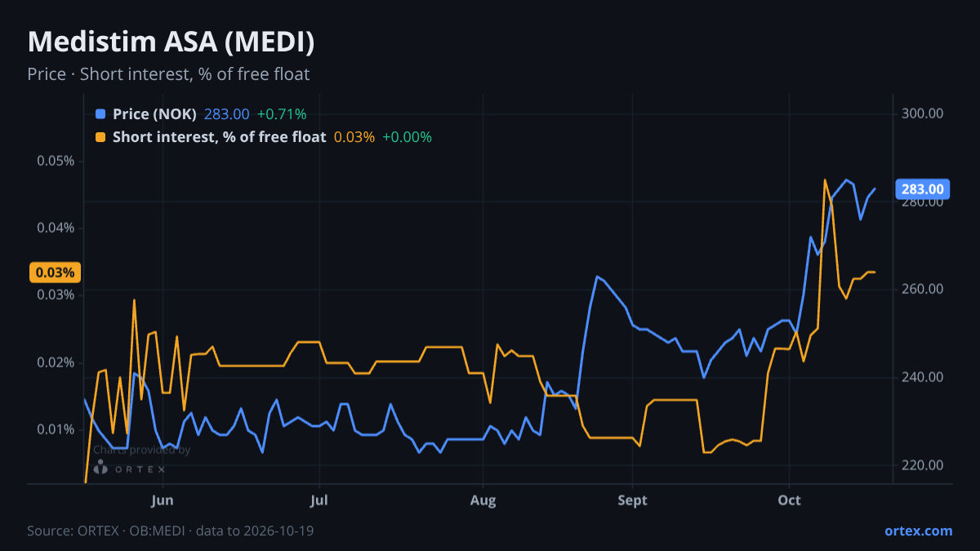Viewport: 980px width, 551px height.
Task: Open the ortex.com link
Action: pyautogui.click(x=919, y=531)
